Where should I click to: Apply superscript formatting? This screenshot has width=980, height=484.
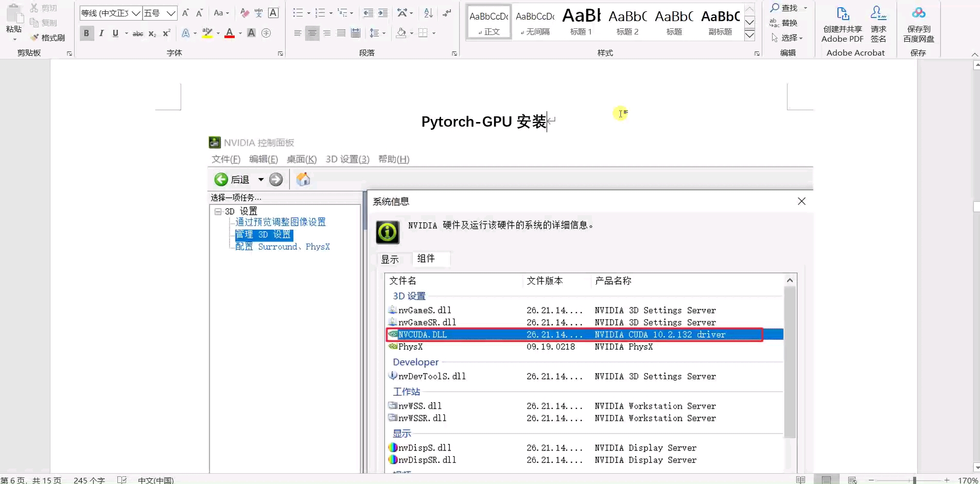click(x=166, y=33)
